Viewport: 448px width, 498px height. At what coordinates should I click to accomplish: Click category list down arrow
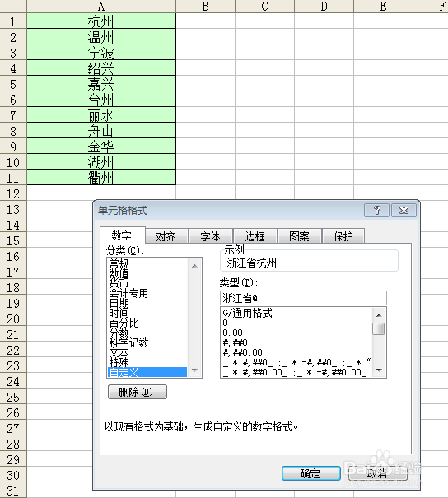click(x=195, y=370)
